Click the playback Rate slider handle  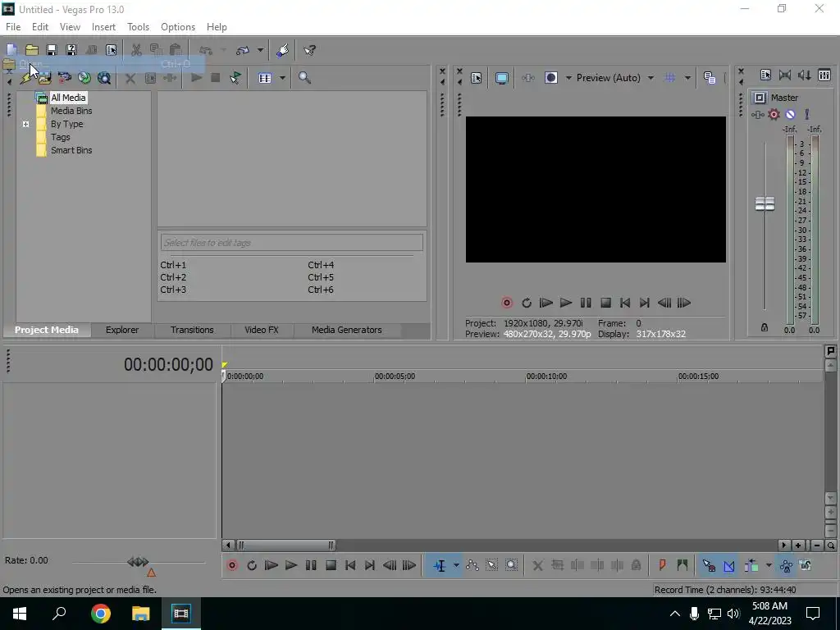[138, 562]
